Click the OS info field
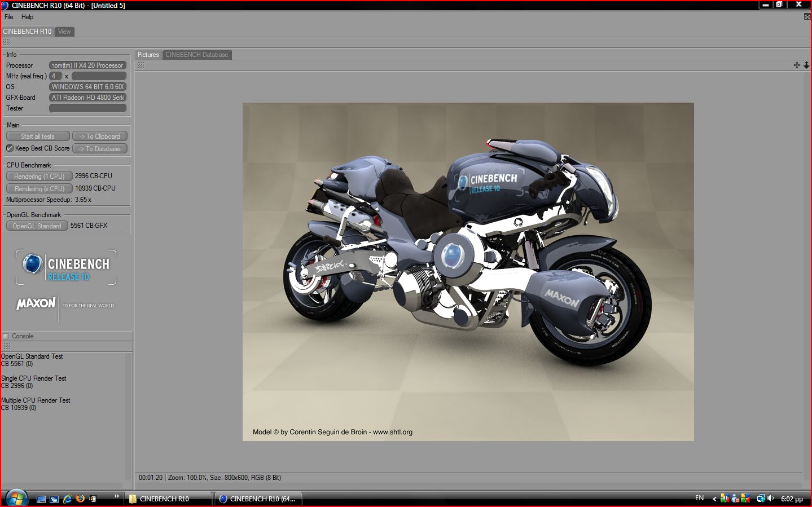 (x=87, y=87)
